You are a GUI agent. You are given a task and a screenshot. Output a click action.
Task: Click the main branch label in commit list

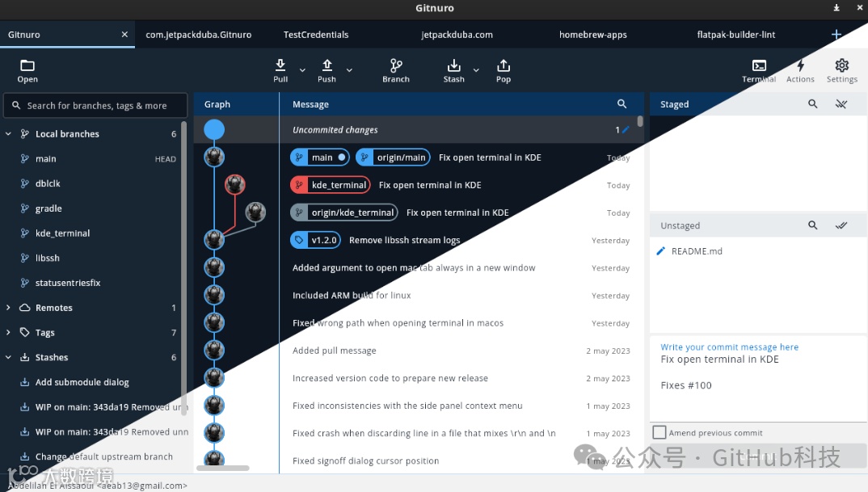[x=320, y=158]
